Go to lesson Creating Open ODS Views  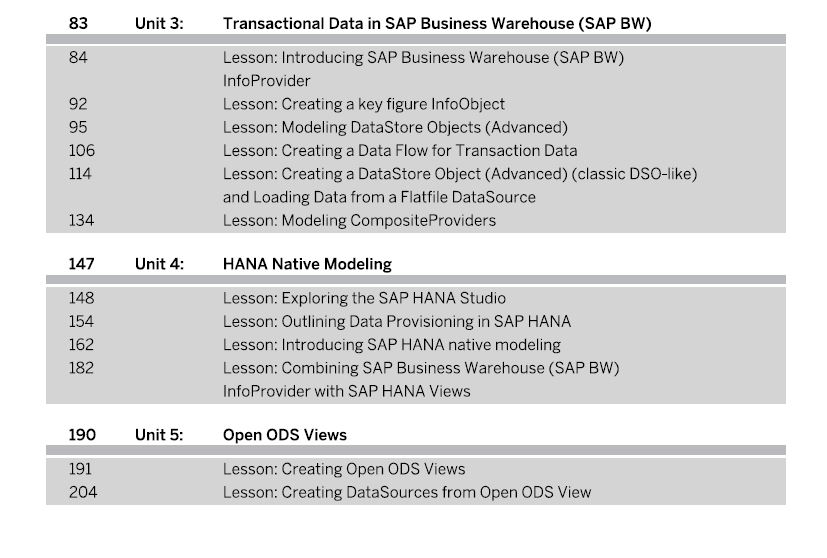point(344,469)
